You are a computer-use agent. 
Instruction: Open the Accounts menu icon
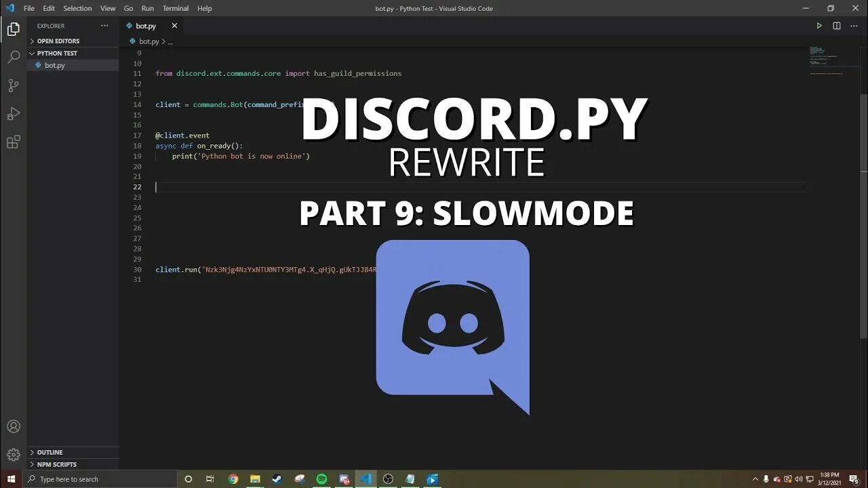[x=13, y=426]
